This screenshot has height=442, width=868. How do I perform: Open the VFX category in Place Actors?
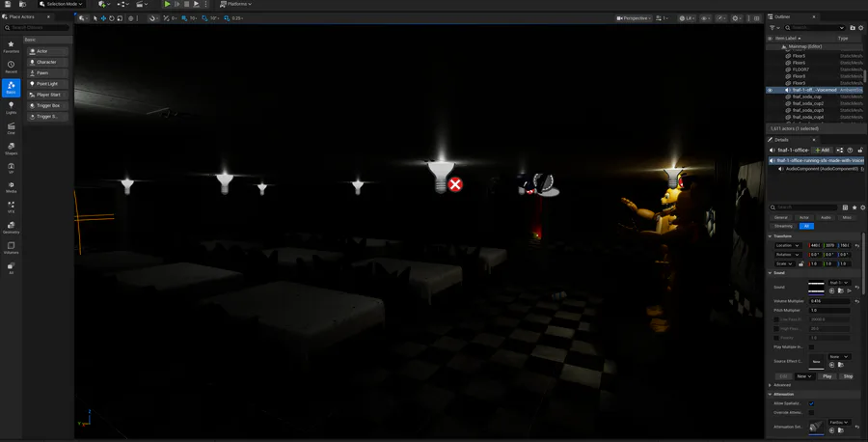tap(11, 207)
